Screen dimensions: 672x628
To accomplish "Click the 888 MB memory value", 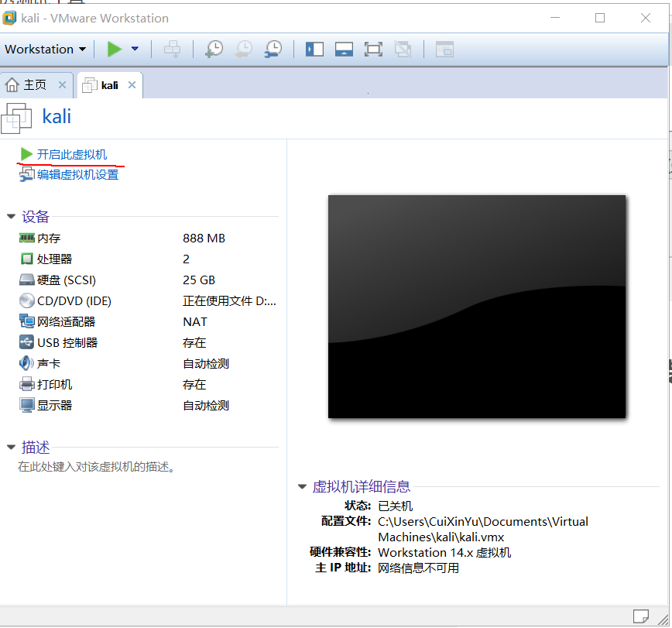I will [x=204, y=239].
